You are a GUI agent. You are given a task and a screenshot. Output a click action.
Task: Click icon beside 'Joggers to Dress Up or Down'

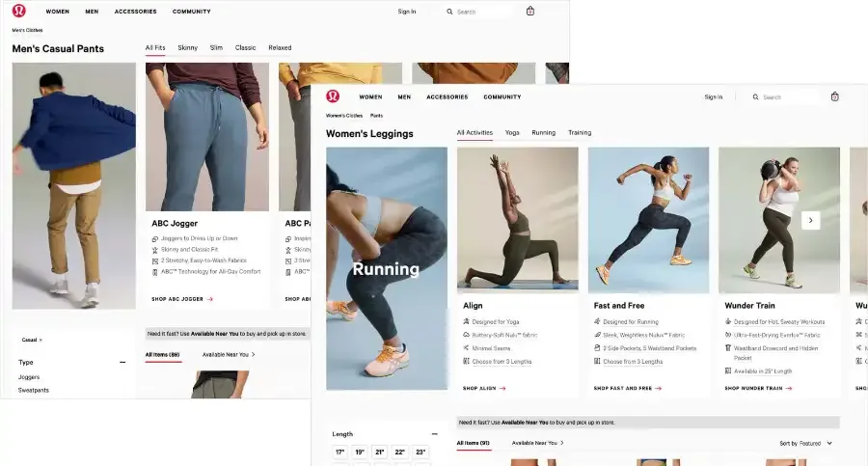pyautogui.click(x=155, y=239)
